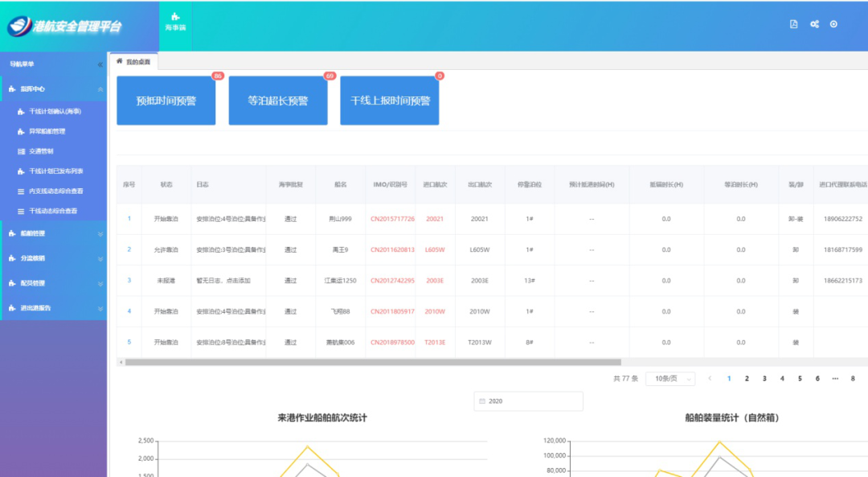Click outbound voyage T2013W cell
Screen dimensions: 868x477
pyautogui.click(x=479, y=343)
